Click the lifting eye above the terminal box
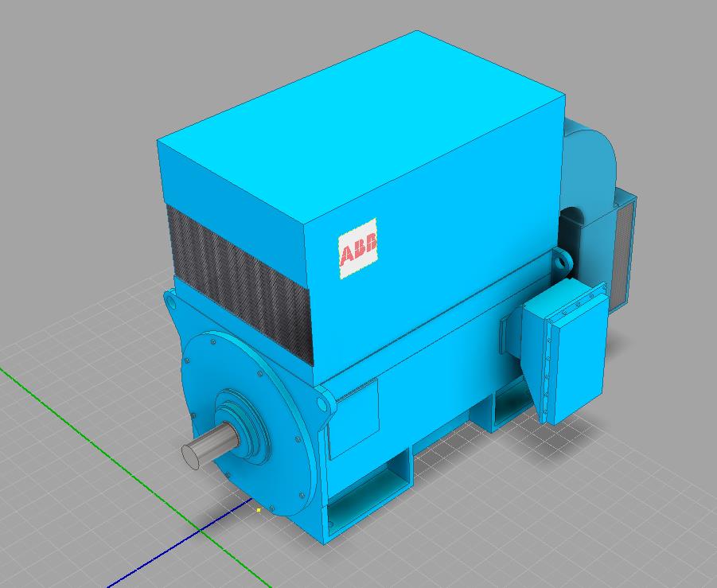717x588 pixels. tap(563, 262)
